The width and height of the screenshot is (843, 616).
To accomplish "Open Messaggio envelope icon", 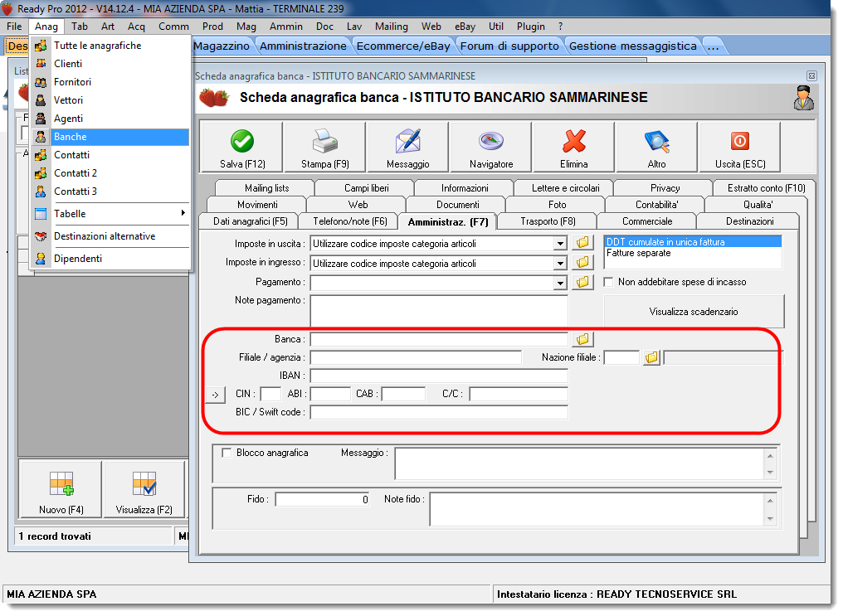I will coord(408,141).
